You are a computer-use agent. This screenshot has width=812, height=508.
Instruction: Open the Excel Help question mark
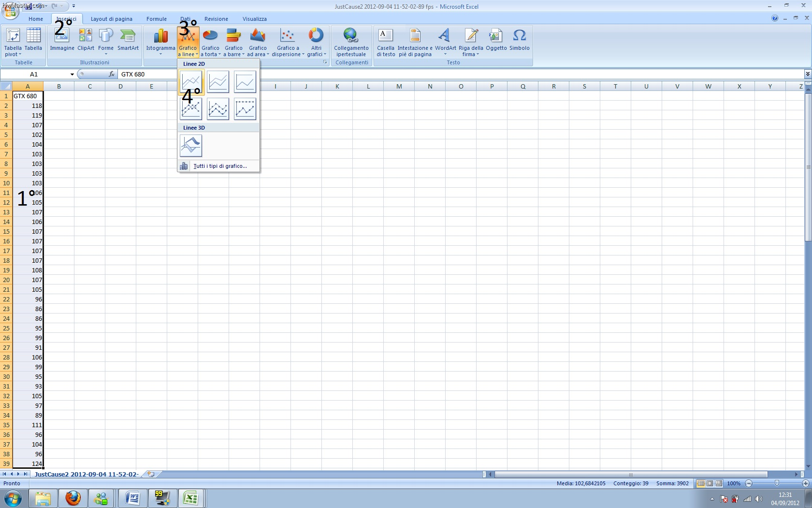pos(775,18)
